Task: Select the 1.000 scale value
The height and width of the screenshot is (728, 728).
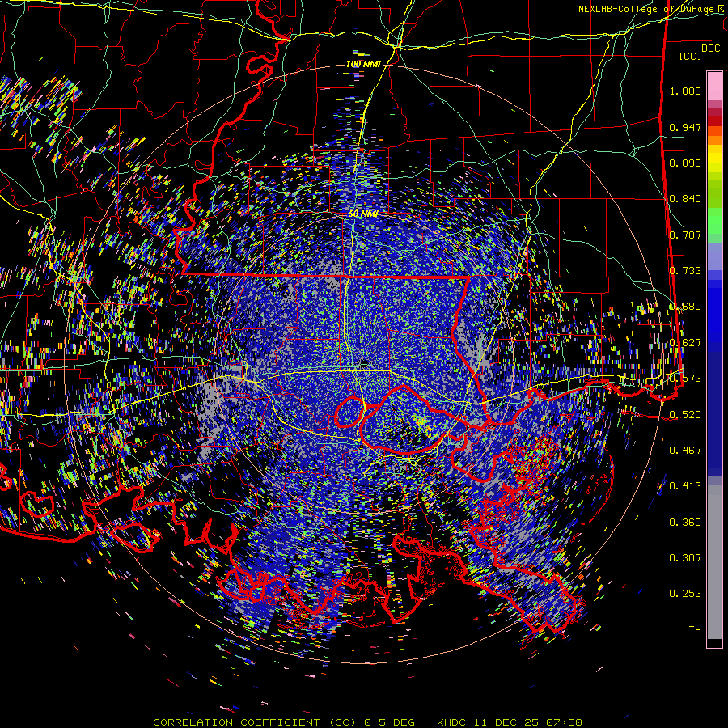Action: click(685, 91)
